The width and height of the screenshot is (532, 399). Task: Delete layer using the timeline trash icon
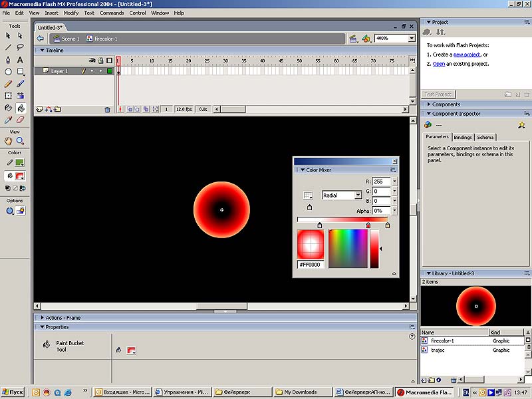(107, 109)
